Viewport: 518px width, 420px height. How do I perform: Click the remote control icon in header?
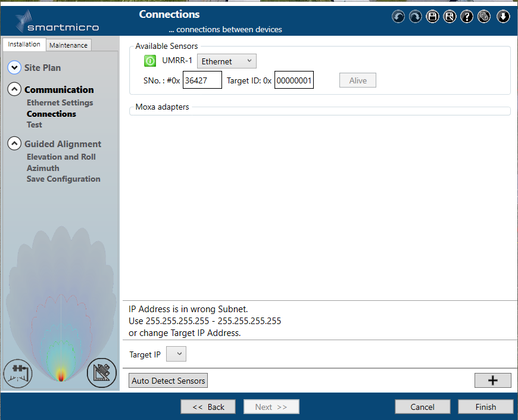484,17
